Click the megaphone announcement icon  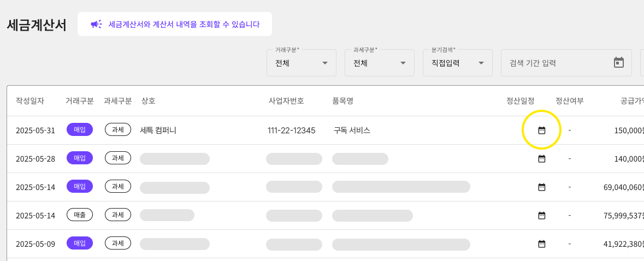[96, 24]
